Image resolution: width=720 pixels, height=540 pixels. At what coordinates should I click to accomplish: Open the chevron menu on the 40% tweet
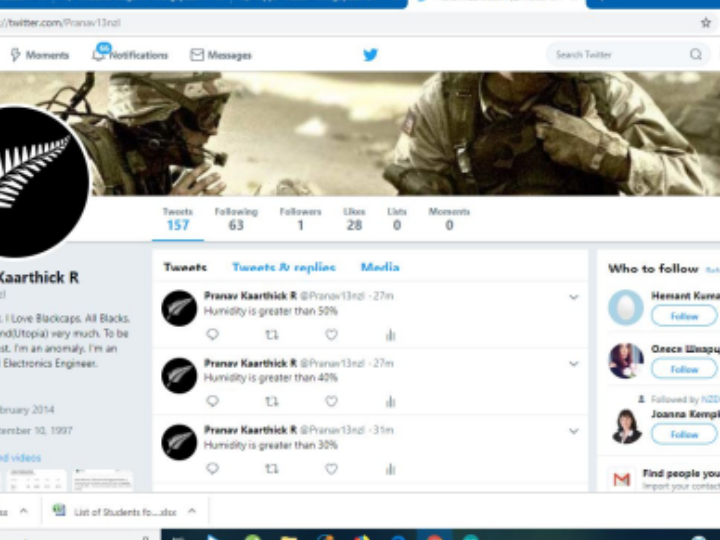pyautogui.click(x=574, y=364)
